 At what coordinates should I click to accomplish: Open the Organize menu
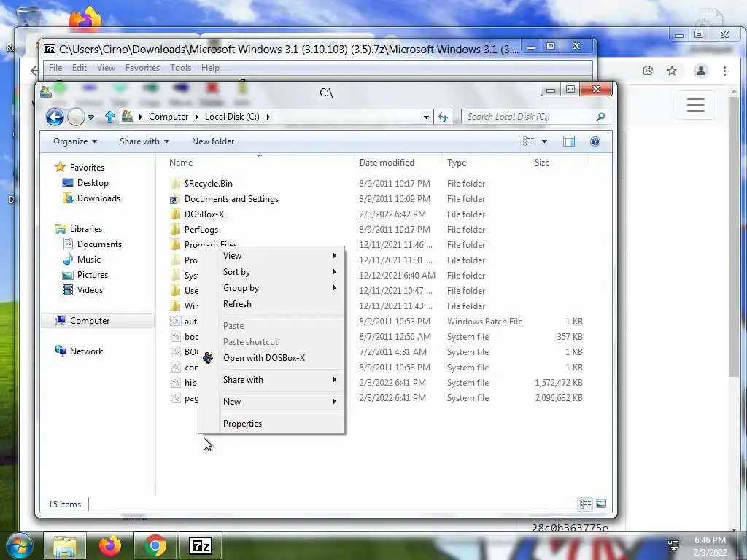pos(75,141)
